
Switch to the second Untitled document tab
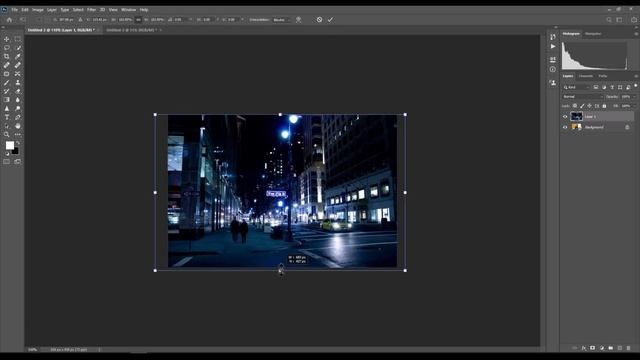click(x=131, y=30)
